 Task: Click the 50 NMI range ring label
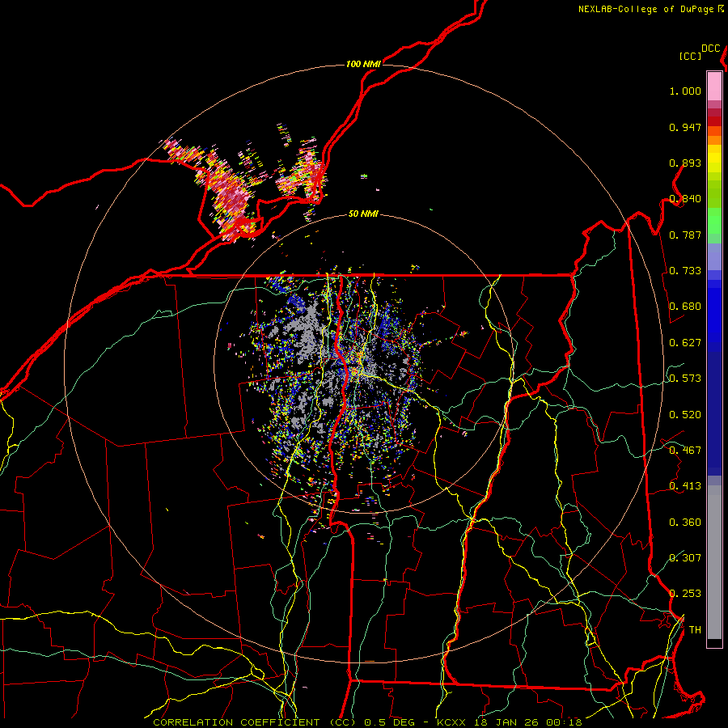point(363,214)
